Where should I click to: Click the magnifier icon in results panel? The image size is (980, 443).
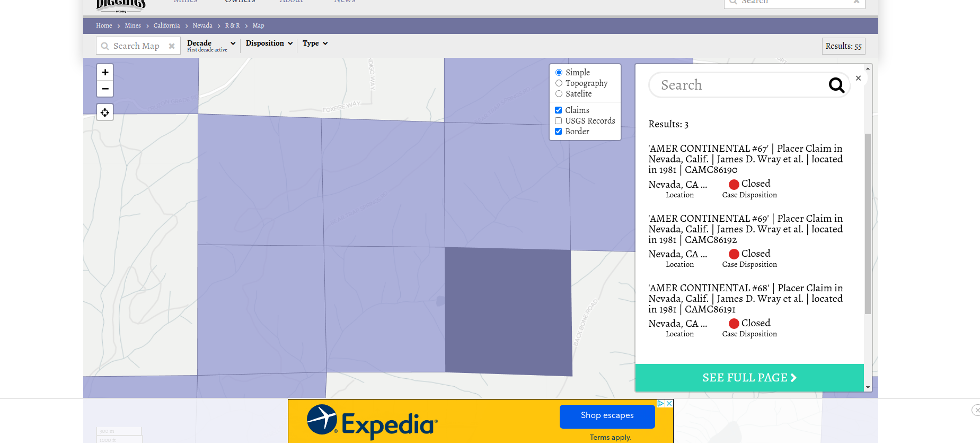point(836,85)
